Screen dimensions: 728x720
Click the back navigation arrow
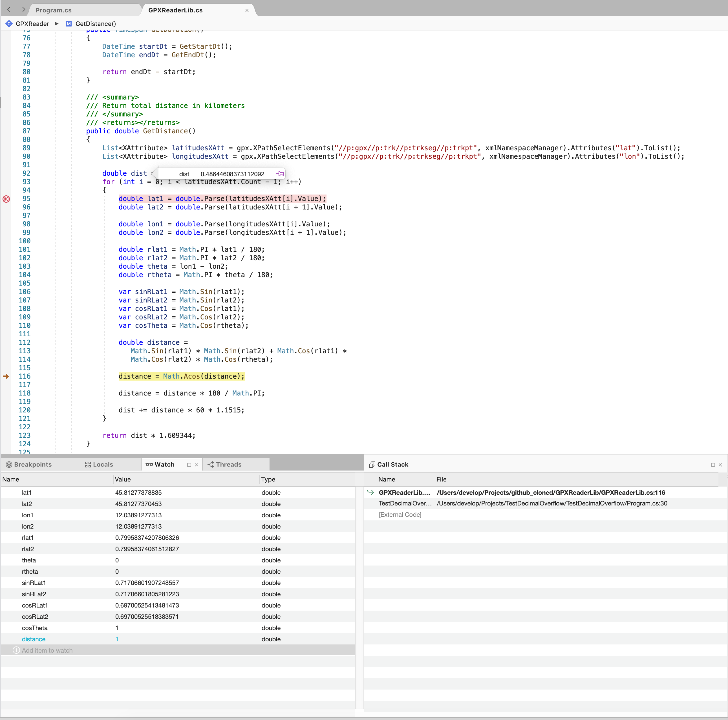click(8, 10)
